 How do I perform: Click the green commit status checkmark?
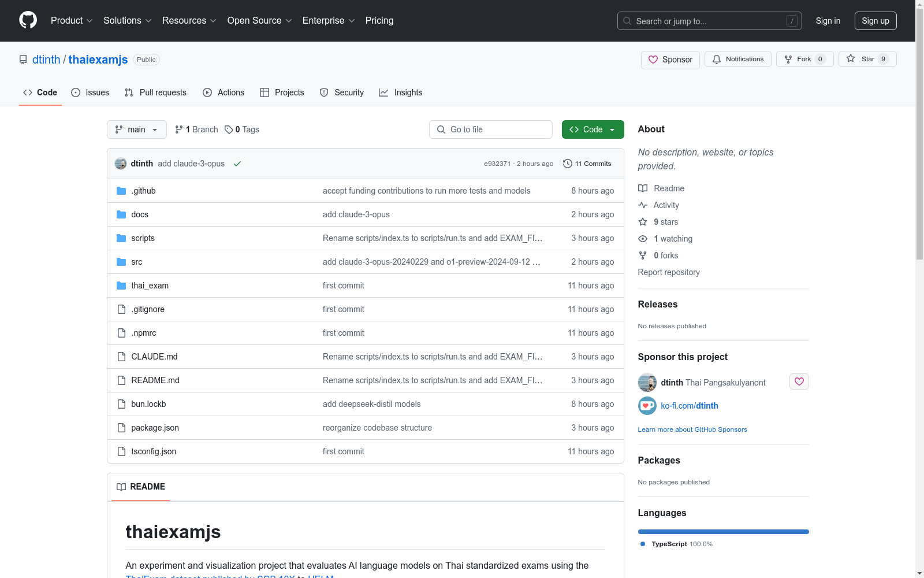(237, 164)
